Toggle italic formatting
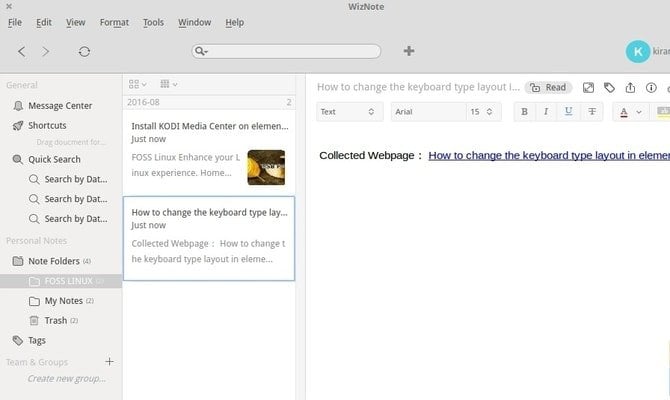Screen dimensions: 670x400 click(546, 112)
